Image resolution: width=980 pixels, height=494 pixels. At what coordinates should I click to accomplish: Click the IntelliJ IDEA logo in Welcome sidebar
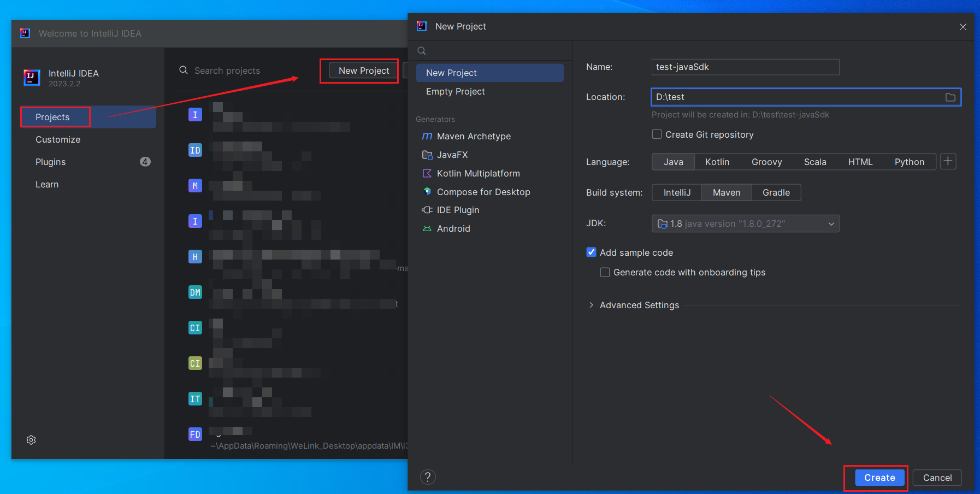(x=32, y=78)
